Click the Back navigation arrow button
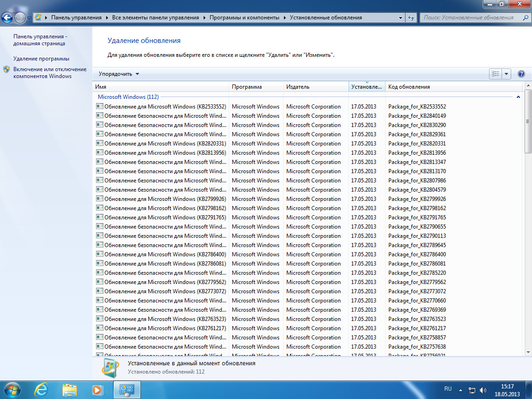The image size is (532, 399). pyautogui.click(x=7, y=18)
